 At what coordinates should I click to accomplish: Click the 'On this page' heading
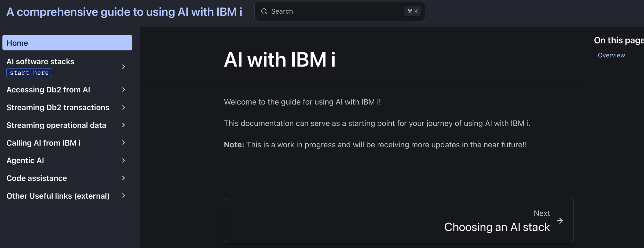coord(619,40)
